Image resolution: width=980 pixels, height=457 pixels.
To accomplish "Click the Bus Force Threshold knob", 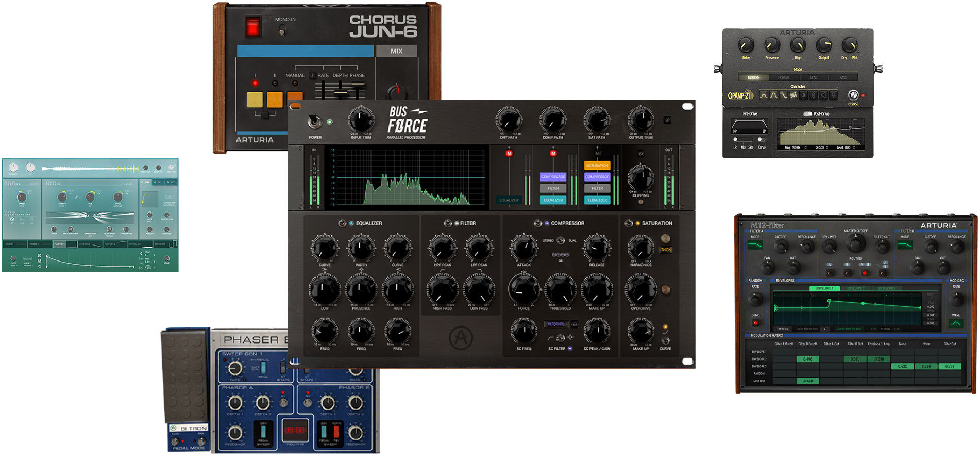I will tap(561, 290).
